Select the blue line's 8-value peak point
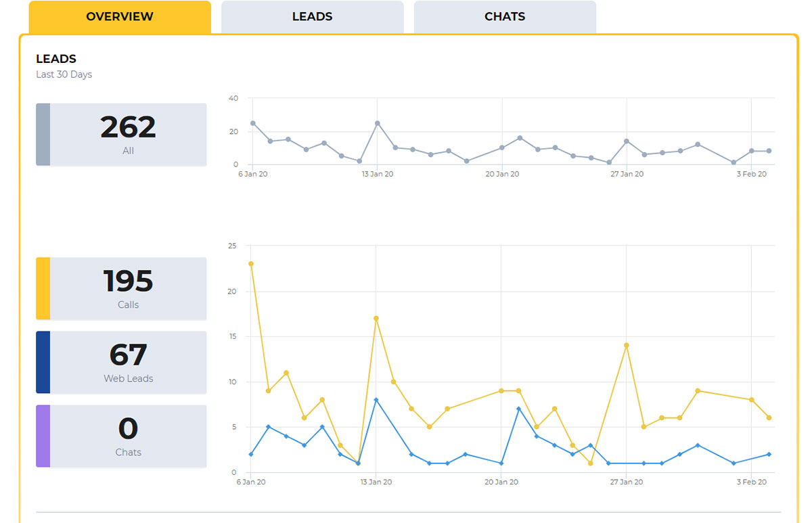Screen dimensions: 812x523 click(x=377, y=399)
